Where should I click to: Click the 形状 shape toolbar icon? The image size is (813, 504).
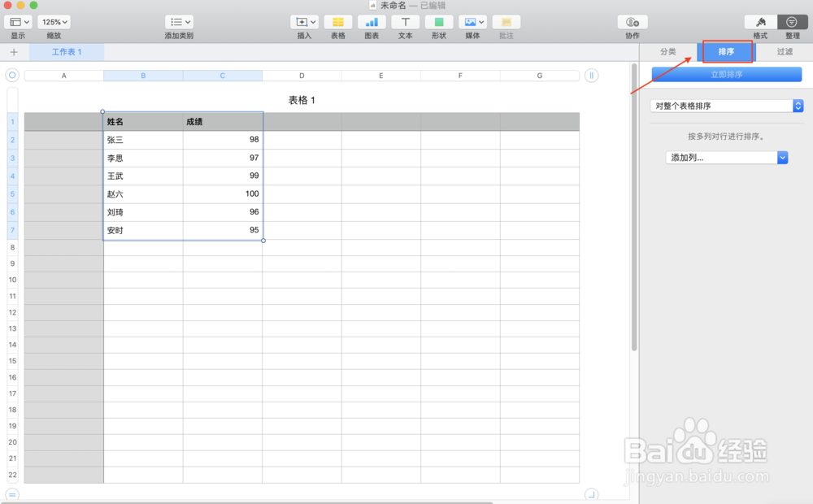(x=439, y=22)
